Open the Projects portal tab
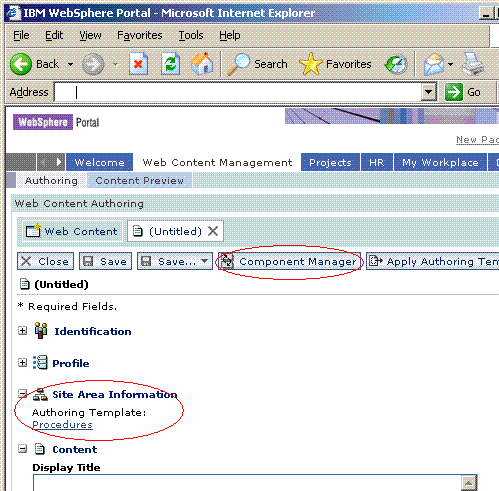The image size is (499, 491). pyautogui.click(x=330, y=162)
